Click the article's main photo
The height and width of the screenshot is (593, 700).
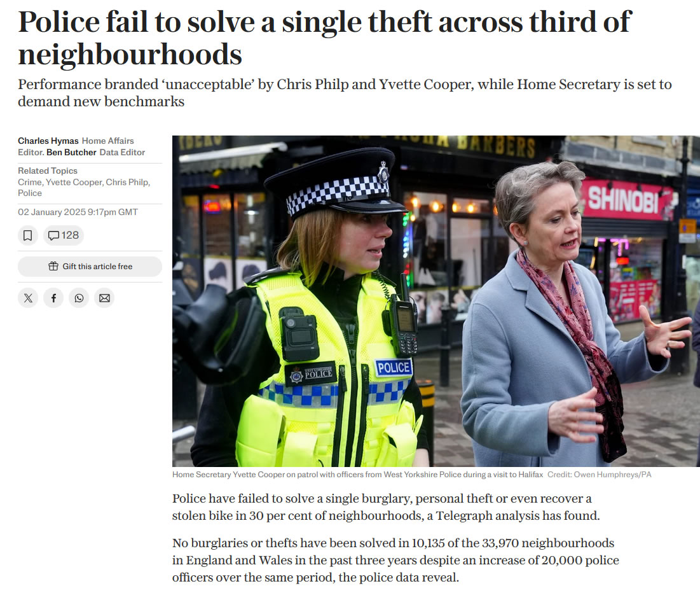point(436,301)
